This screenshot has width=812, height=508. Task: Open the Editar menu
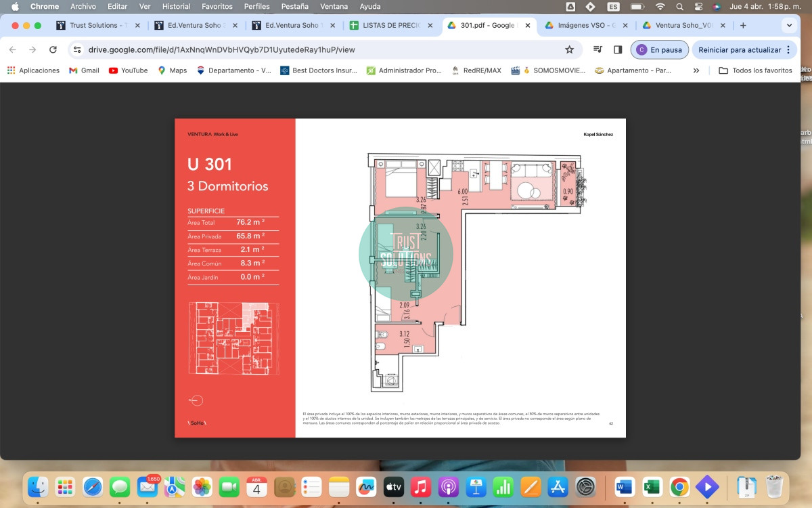click(117, 6)
